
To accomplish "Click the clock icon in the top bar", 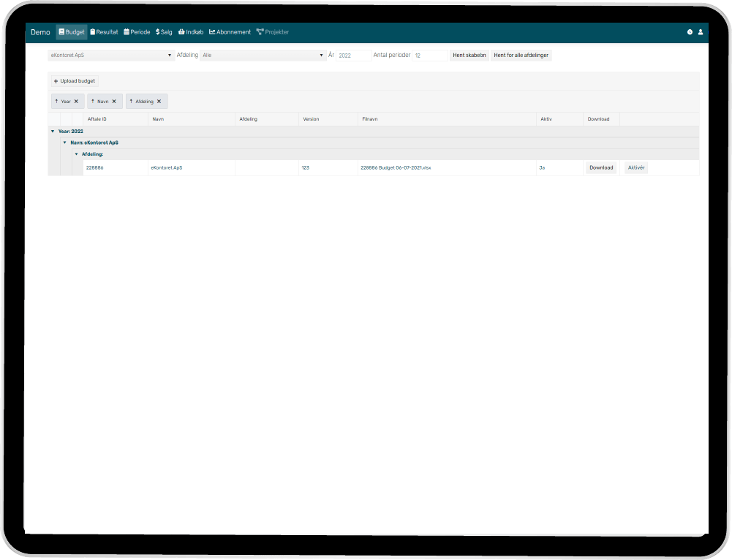I will coord(690,32).
